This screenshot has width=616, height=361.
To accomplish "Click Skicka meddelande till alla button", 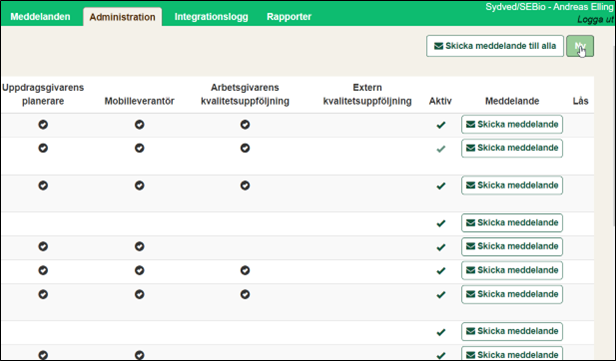I will pos(495,46).
